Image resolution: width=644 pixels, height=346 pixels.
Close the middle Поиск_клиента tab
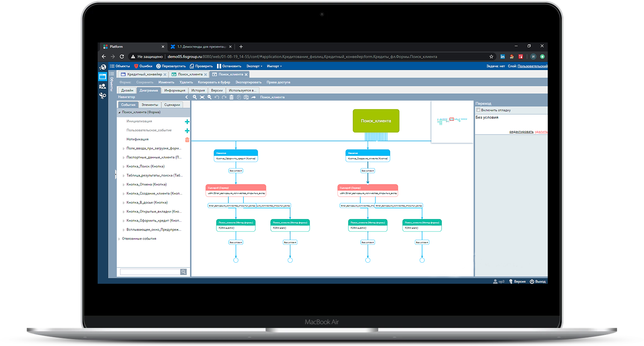pyautogui.click(x=206, y=75)
